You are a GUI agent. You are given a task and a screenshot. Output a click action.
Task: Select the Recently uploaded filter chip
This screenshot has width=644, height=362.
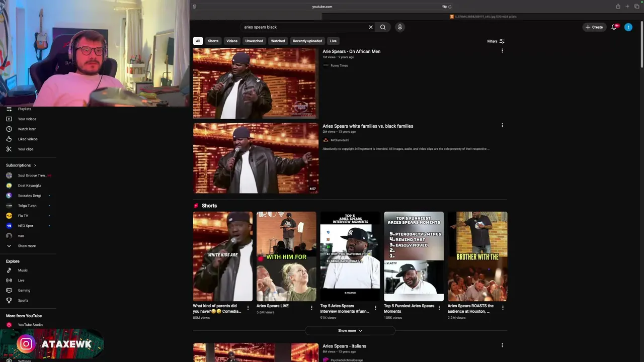[x=307, y=41]
